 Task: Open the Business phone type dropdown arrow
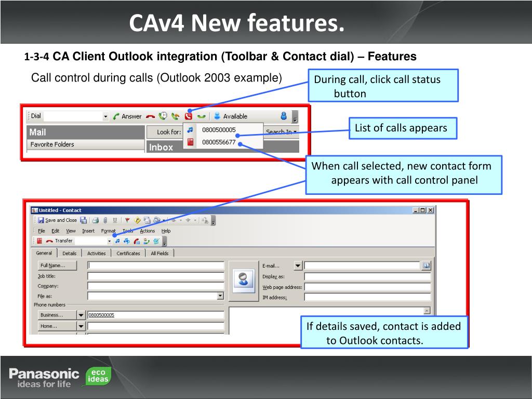pos(81,315)
